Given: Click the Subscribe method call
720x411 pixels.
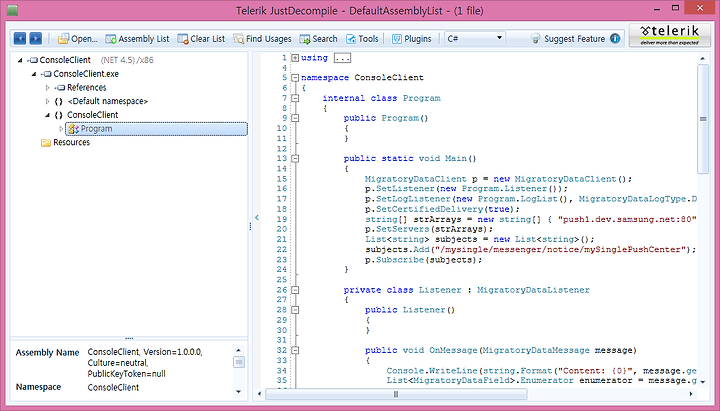Looking at the screenshot, I should tap(400, 260).
